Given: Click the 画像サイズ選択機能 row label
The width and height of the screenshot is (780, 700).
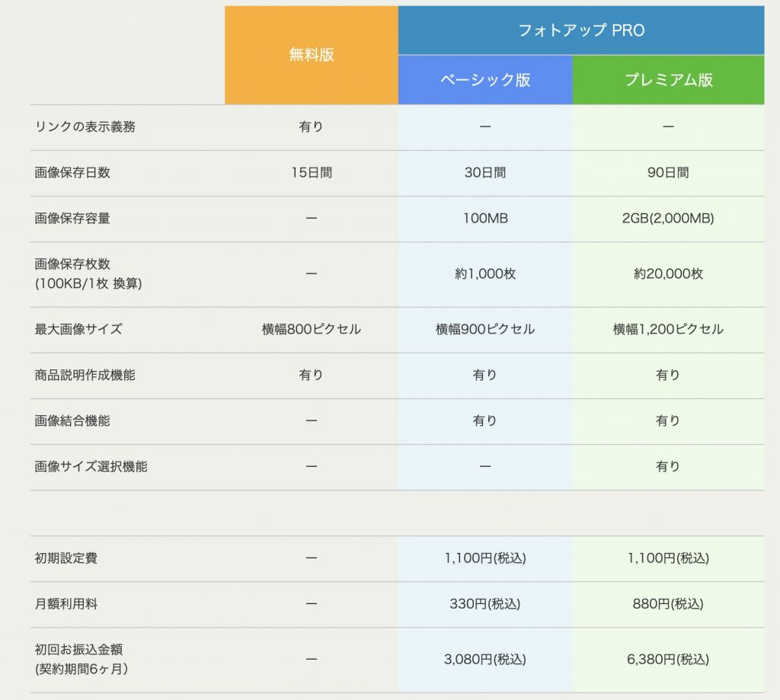Looking at the screenshot, I should [91, 467].
